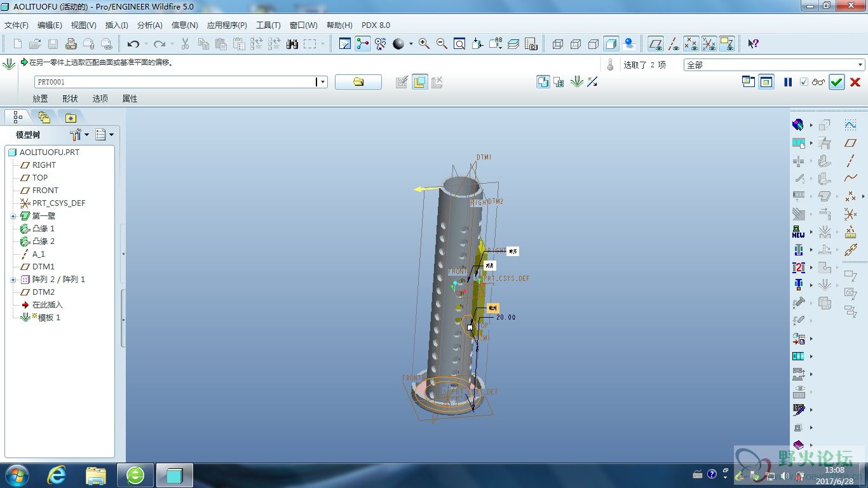This screenshot has height=488, width=868.
Task: Click the Windows Start button
Action: (x=16, y=475)
